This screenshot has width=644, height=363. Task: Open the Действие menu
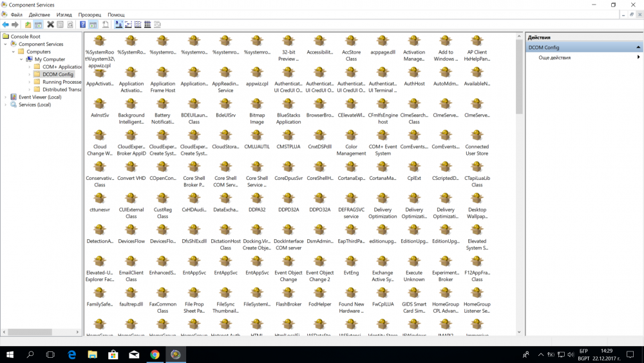39,14
